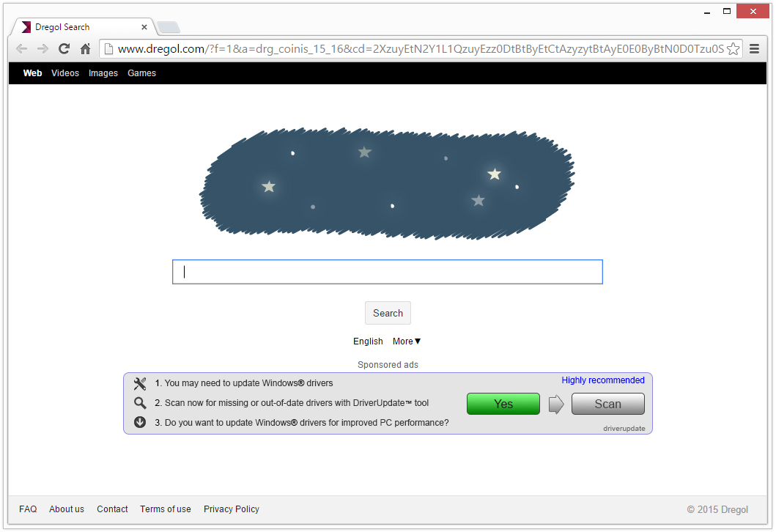This screenshot has height=532, width=776.
Task: Click the driverupdate advertiser label
Action: pos(624,429)
